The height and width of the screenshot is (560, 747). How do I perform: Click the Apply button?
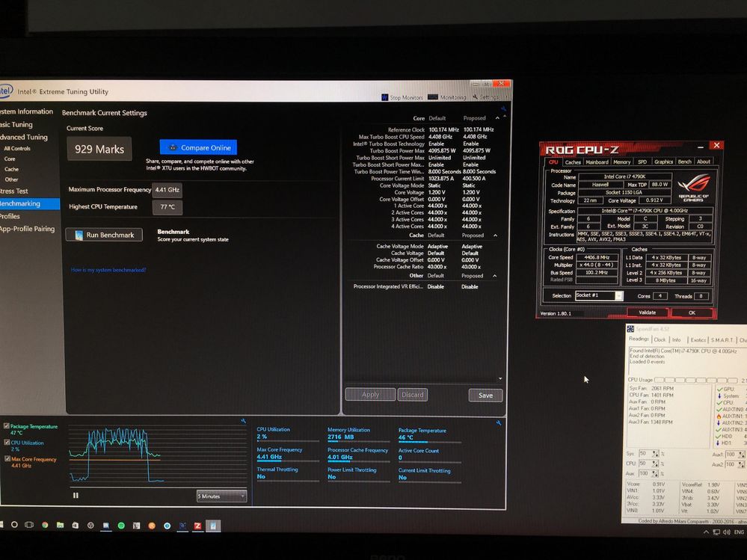coord(370,394)
